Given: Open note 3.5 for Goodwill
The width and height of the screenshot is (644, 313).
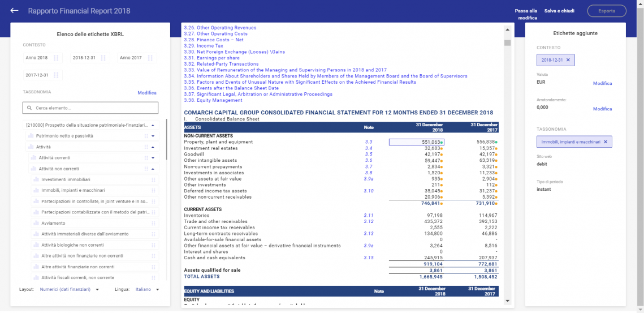Looking at the screenshot, I should (x=369, y=155).
